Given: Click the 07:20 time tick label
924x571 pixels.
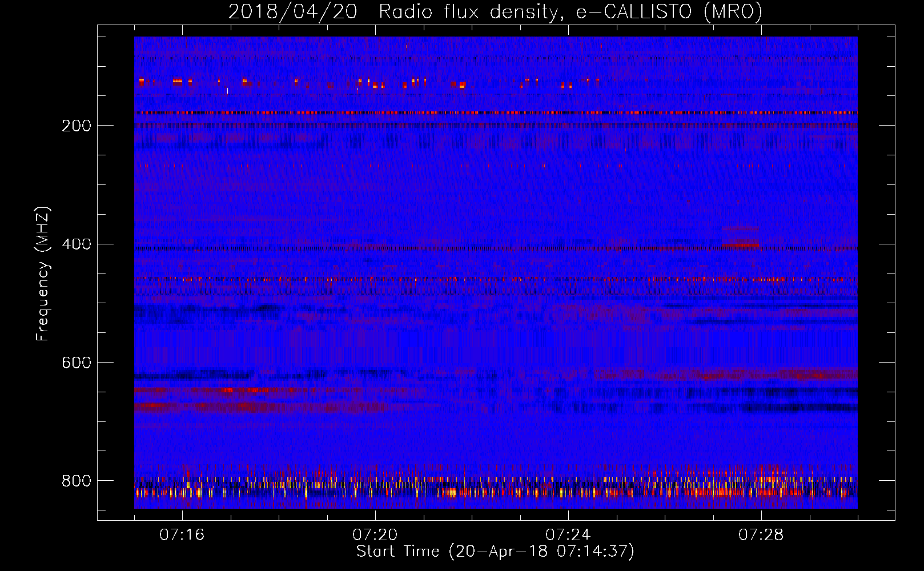Looking at the screenshot, I should pos(375,534).
